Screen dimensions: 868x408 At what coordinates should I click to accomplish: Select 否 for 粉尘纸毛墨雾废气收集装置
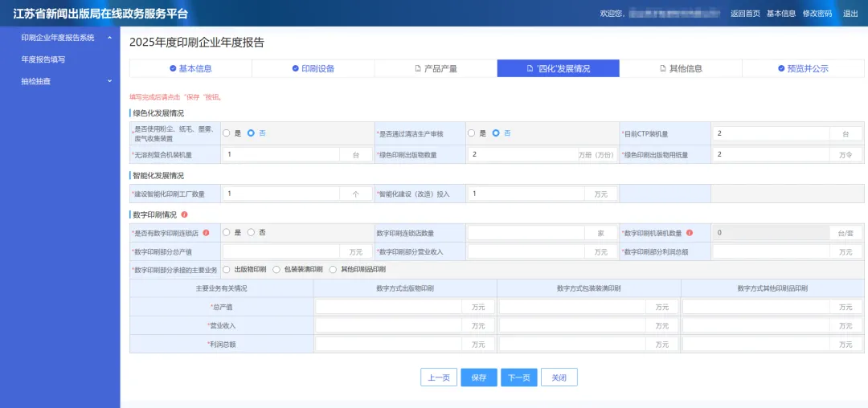(x=251, y=133)
